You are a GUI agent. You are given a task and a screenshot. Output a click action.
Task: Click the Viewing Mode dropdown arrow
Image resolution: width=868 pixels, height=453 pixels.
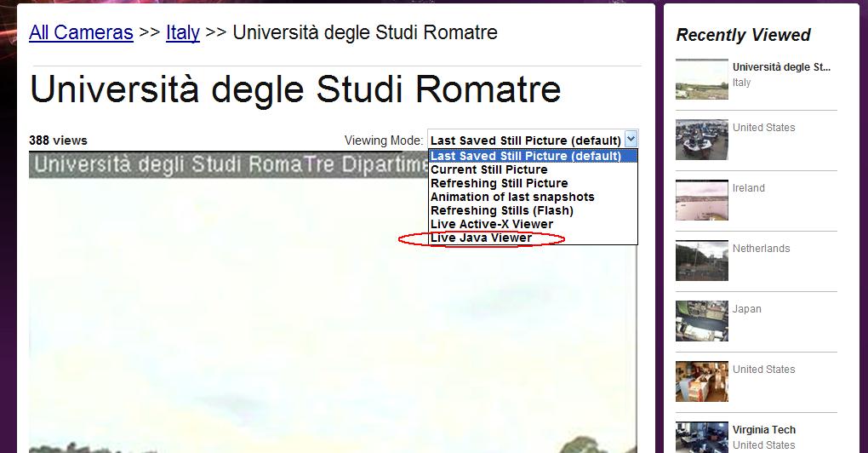(x=631, y=139)
